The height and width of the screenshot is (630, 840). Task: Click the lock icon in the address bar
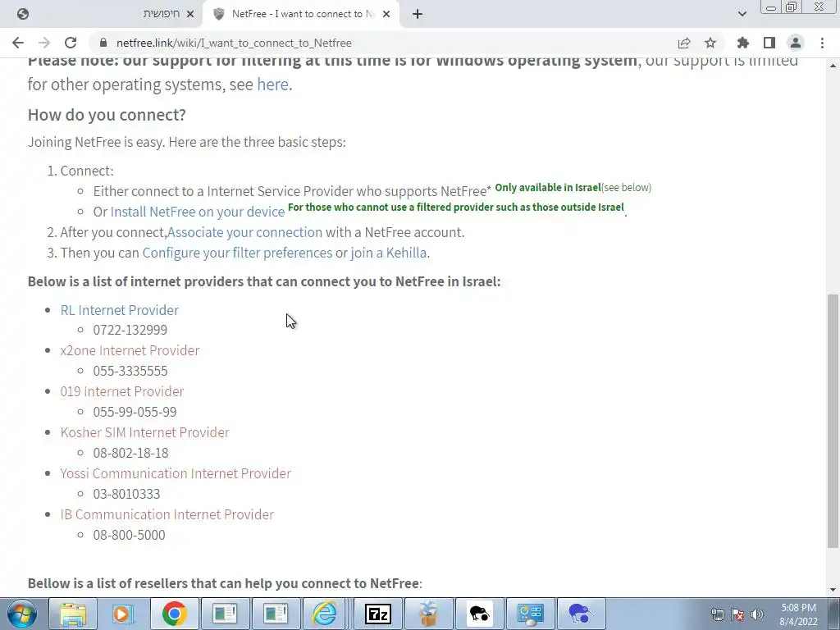click(x=104, y=43)
